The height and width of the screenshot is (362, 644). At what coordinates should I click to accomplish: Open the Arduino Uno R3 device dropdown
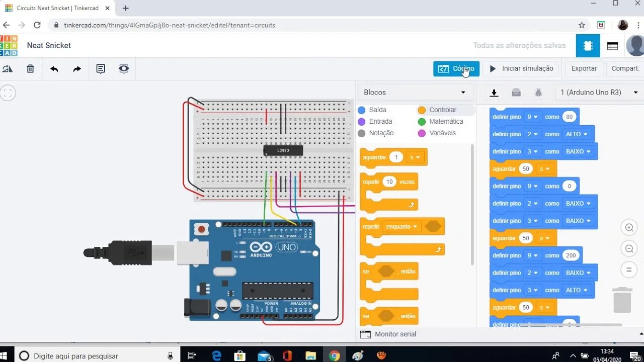[x=599, y=93]
